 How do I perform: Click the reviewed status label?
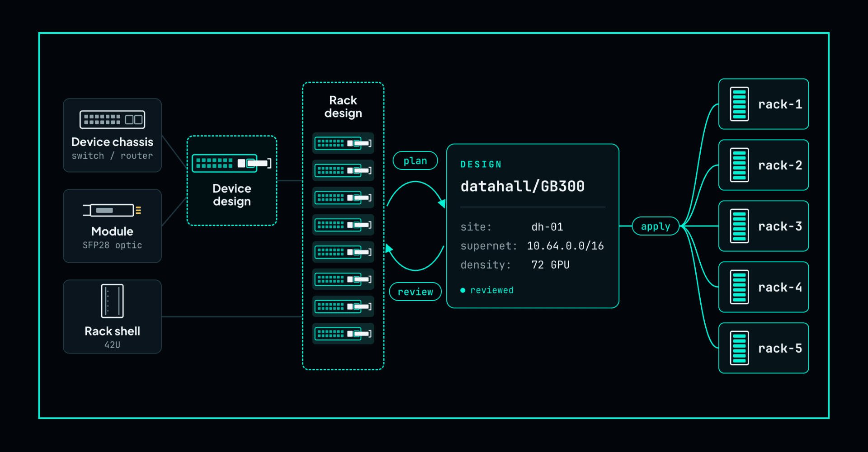pos(492,290)
